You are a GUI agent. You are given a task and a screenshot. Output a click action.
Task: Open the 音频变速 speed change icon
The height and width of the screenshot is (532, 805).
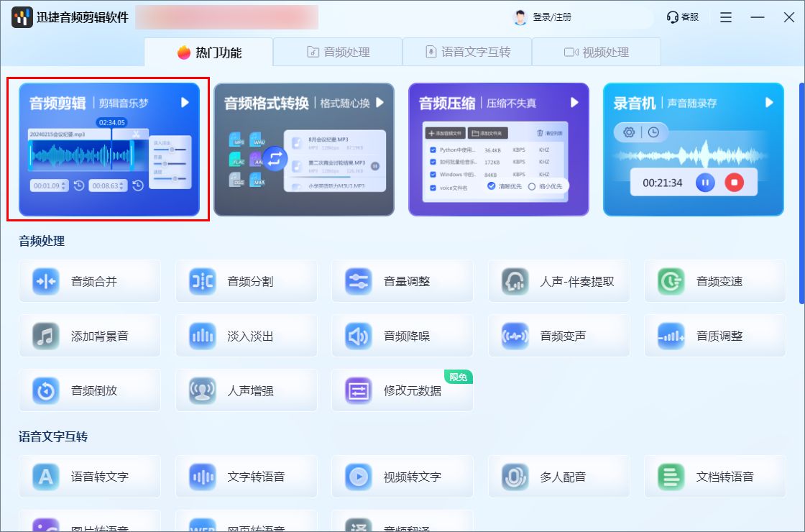671,281
